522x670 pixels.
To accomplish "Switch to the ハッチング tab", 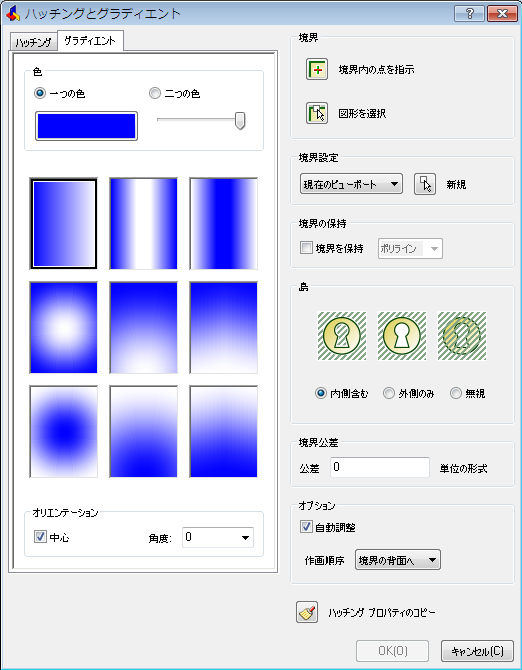I will tap(33, 42).
